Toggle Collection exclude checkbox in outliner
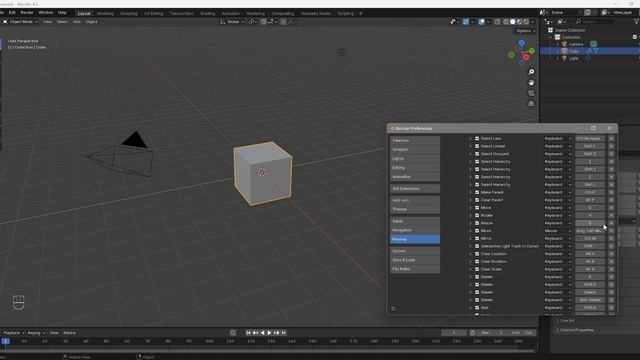This screenshot has width=640, height=360. (635, 37)
